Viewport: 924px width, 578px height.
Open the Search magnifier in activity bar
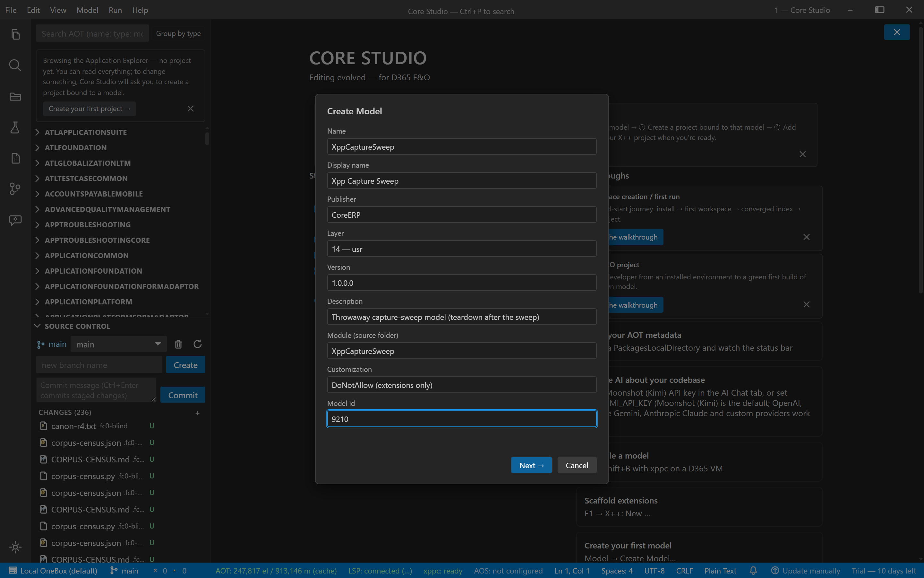(15, 66)
